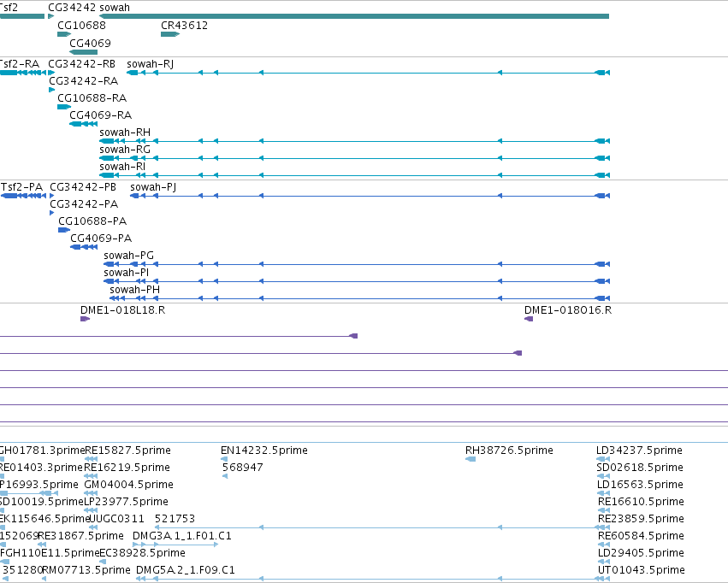The image size is (728, 583).
Task: Click the LD16563.5prime EST label
Action: coord(640,485)
